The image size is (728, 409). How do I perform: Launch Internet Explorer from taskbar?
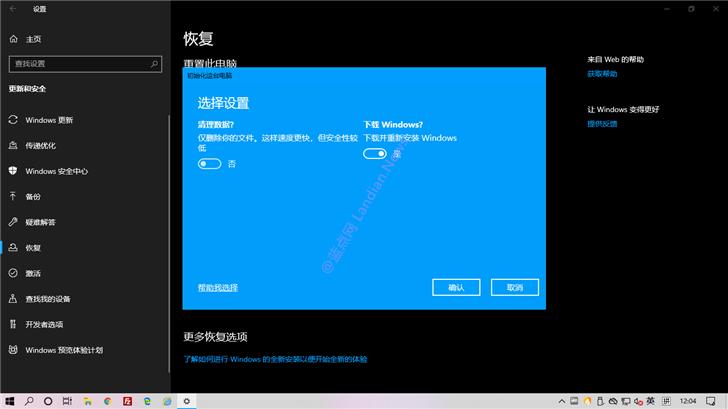167,401
